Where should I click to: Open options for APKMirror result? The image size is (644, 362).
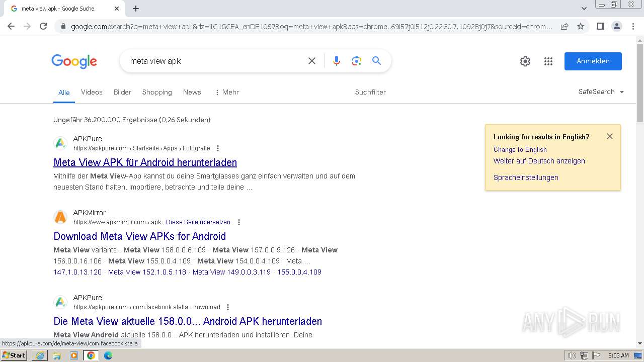[239, 222]
